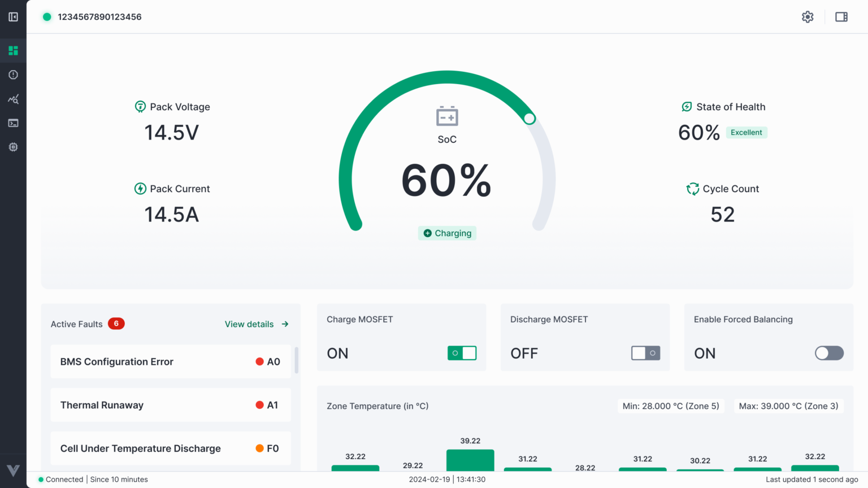
Task: Open settings via the gear icon
Action: tap(808, 17)
